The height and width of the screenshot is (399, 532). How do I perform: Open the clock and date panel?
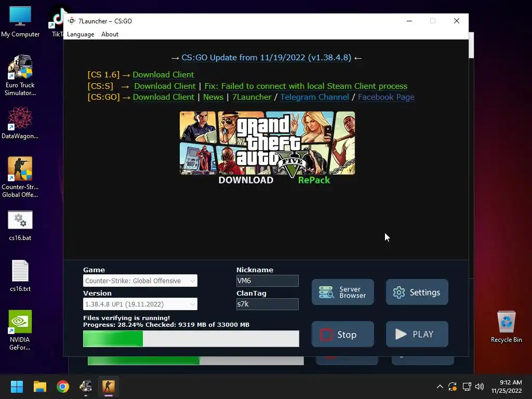(x=507, y=387)
